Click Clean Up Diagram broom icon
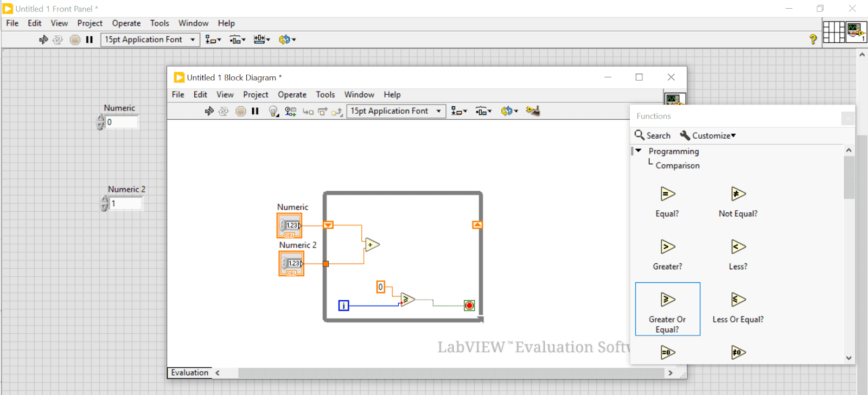 click(x=533, y=111)
